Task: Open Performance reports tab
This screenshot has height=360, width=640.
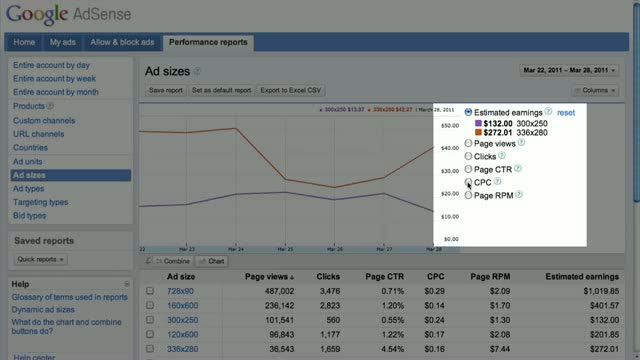Action: 208,42
